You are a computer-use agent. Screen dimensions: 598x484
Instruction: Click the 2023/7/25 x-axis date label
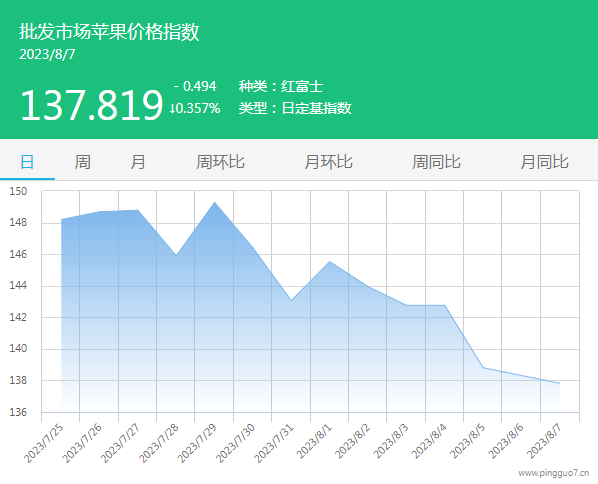44,443
